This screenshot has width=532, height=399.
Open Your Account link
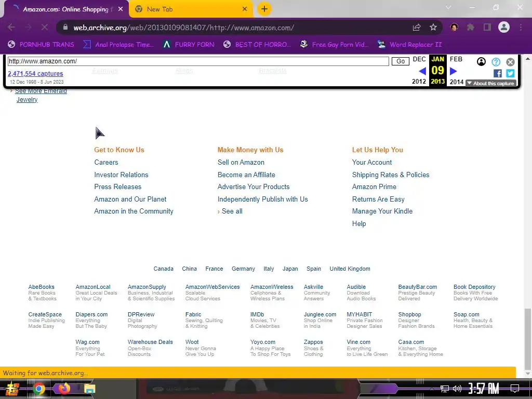tap(372, 162)
